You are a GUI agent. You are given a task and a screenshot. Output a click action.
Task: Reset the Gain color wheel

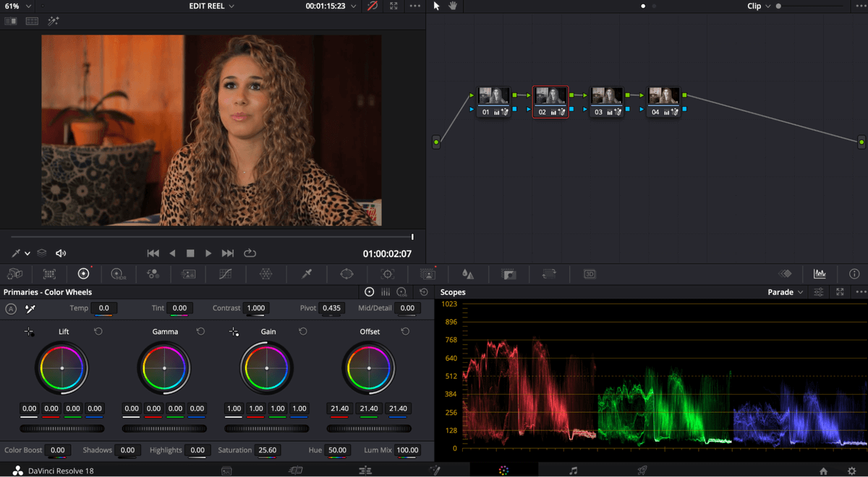(303, 331)
